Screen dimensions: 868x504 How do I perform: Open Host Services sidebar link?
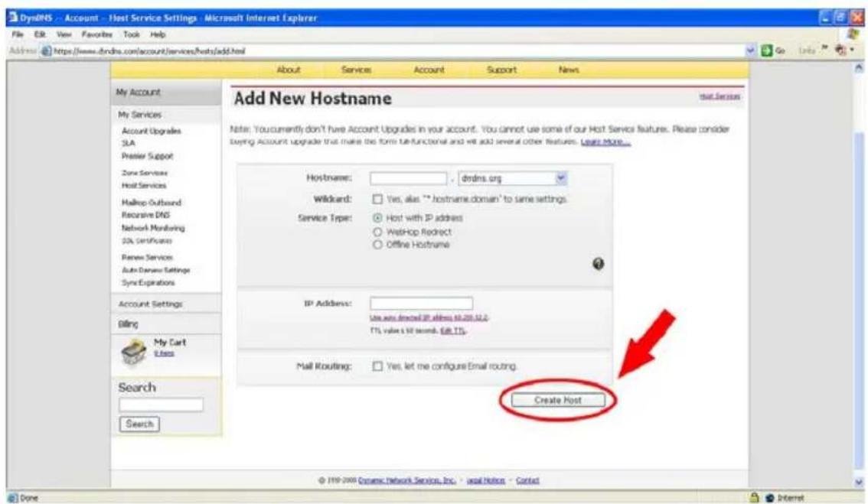[144, 185]
